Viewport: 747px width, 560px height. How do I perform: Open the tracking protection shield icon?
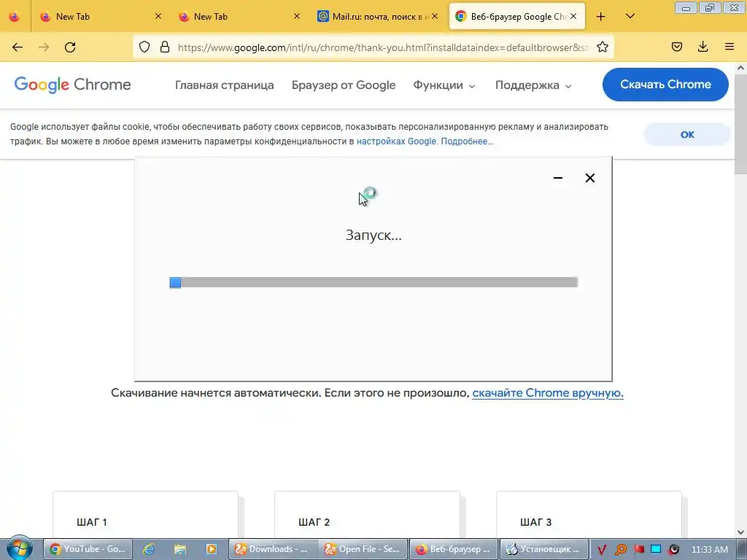(144, 47)
